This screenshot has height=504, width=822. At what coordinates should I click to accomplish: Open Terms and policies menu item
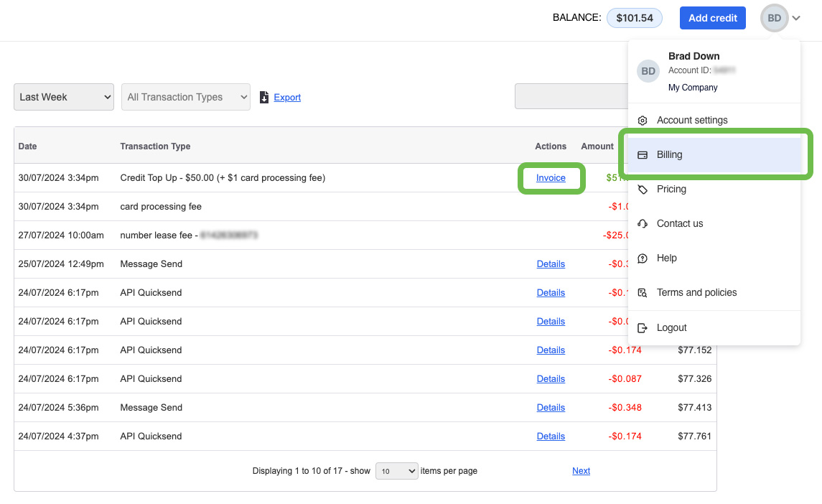point(714,293)
